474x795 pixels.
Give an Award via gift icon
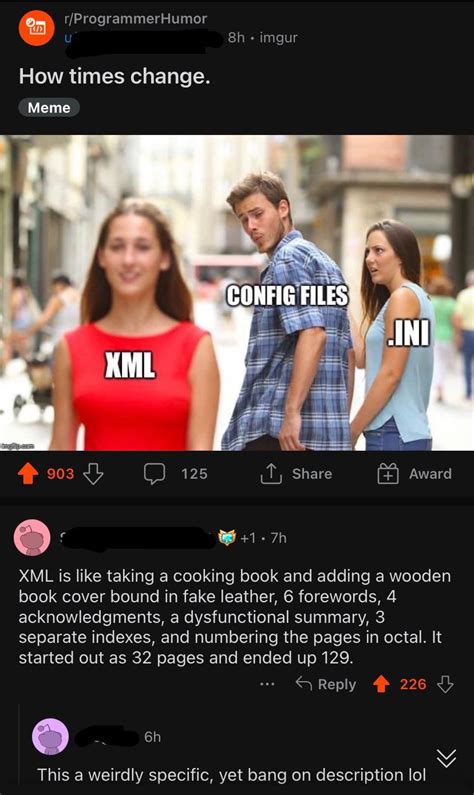(388, 474)
